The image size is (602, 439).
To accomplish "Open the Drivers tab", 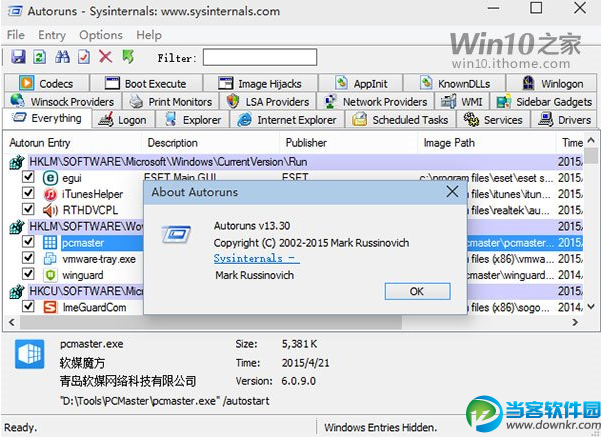I will (x=564, y=120).
